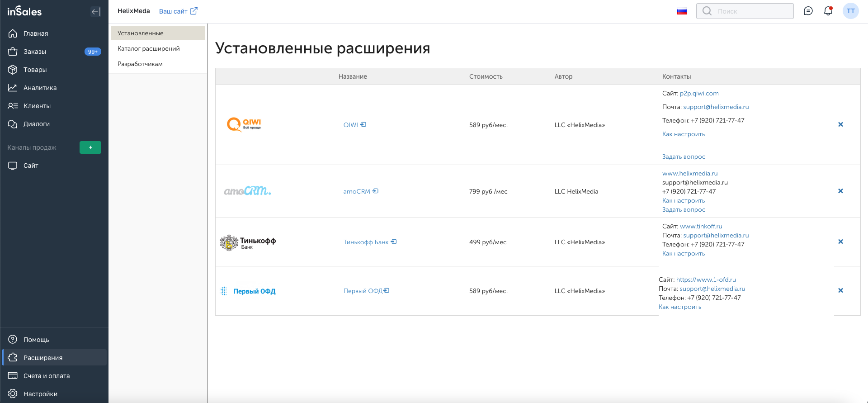Click the chart icon beside Аналитика
The width and height of the screenshot is (868, 403).
pos(13,88)
